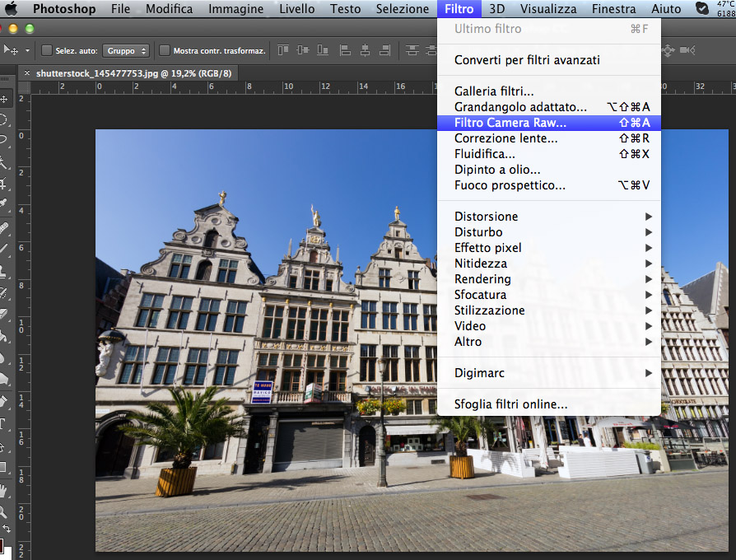Screen dimensions: 736x560
Task: Open the Move tool preset picker arrow
Action: click(26, 50)
